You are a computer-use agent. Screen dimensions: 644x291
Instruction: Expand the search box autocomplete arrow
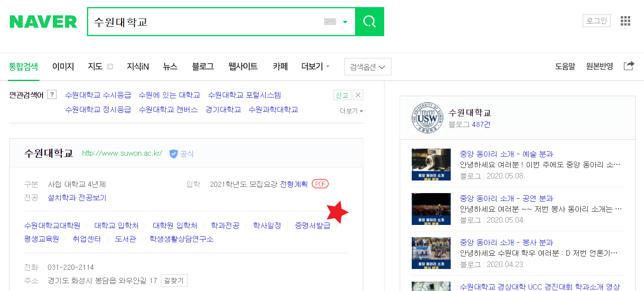345,22
